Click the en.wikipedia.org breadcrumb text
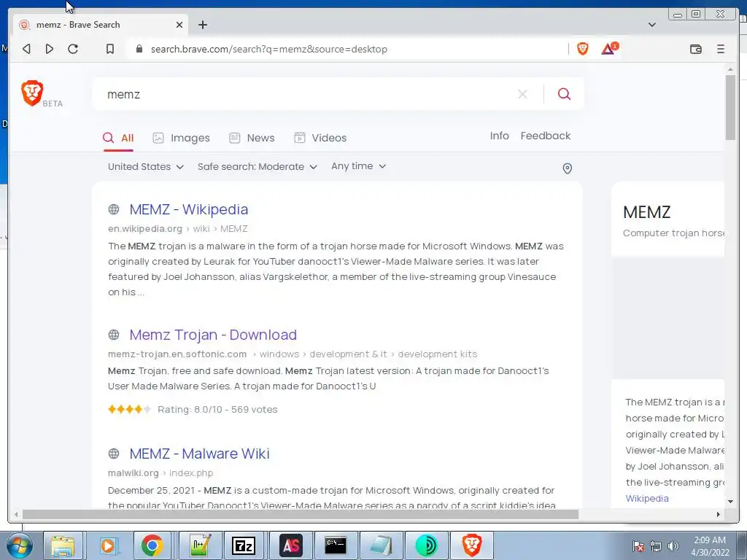Screen dimensions: 747x560 coord(145,228)
